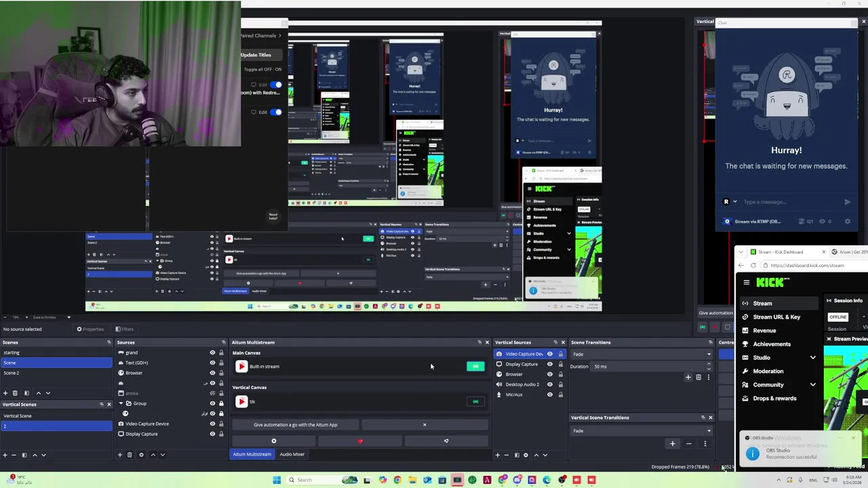Move scene up in Scenes panel
The width and height of the screenshot is (868, 488).
coord(38,393)
